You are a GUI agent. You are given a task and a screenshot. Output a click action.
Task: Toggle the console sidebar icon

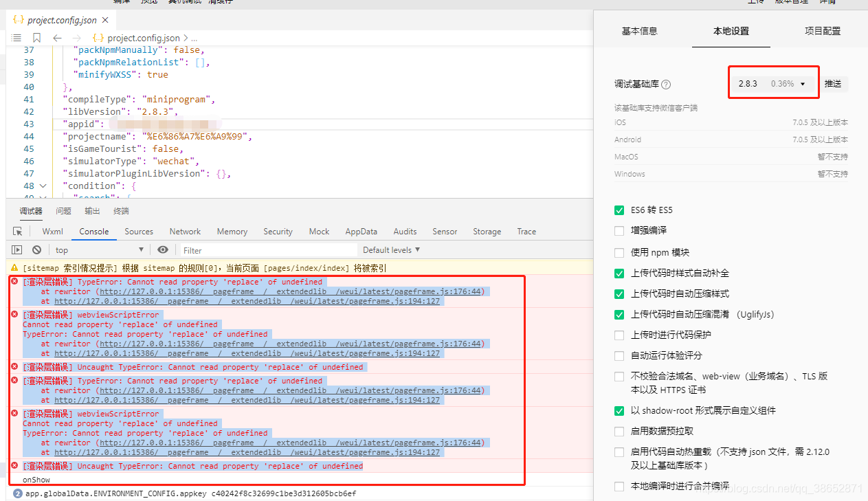point(17,250)
